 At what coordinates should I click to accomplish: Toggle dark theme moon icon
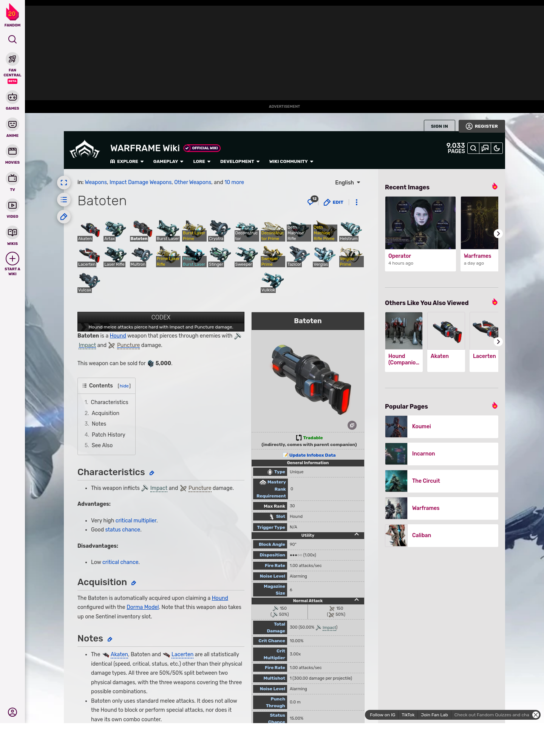[x=497, y=148]
